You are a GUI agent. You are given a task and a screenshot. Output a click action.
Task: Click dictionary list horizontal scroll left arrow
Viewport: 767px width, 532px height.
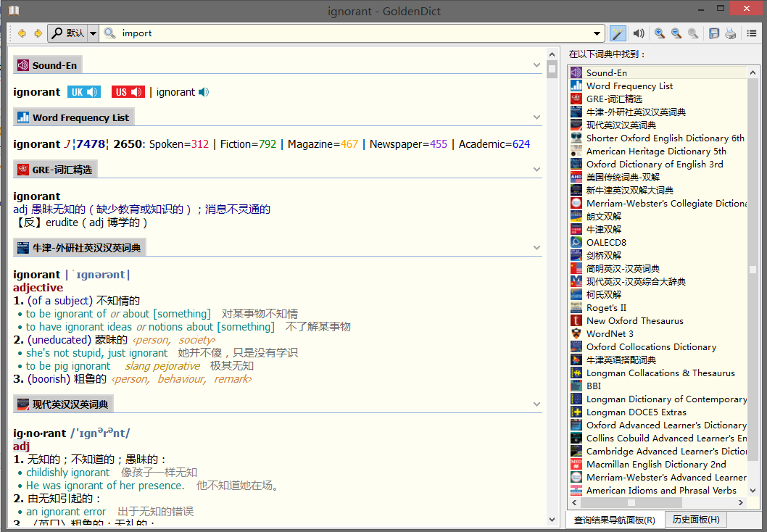pos(575,503)
